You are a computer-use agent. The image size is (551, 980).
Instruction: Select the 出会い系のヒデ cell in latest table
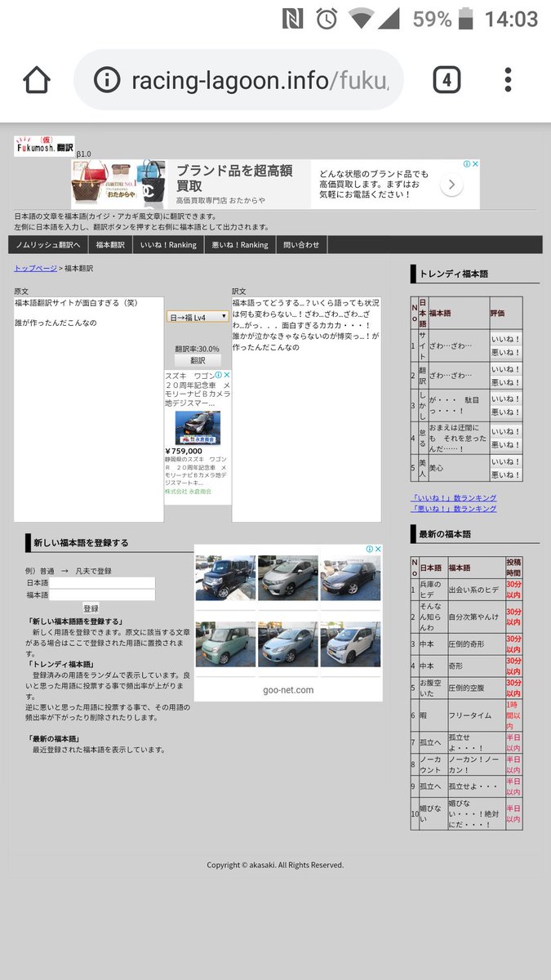476,590
